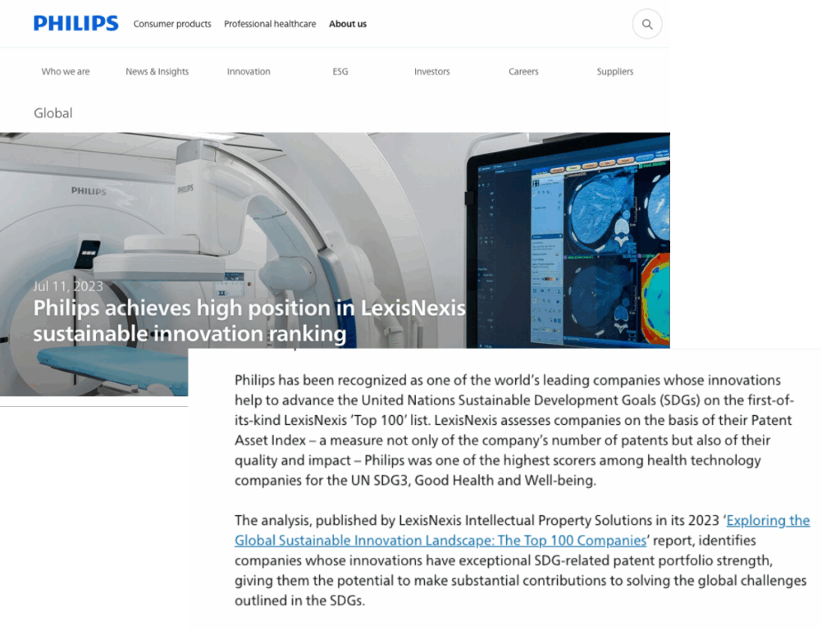This screenshot has width=840, height=630.
Task: Navigate to the Suppliers section
Action: 614,71
